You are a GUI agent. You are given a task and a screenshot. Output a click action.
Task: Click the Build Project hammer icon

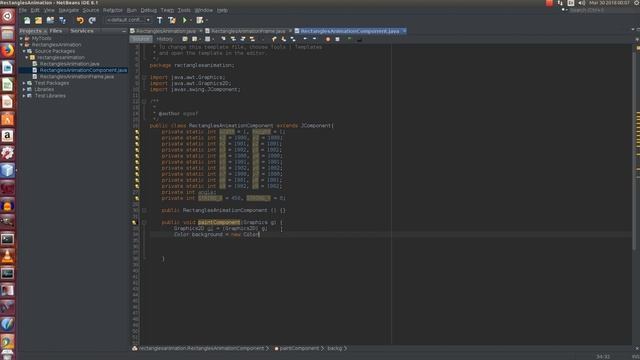(x=160, y=20)
